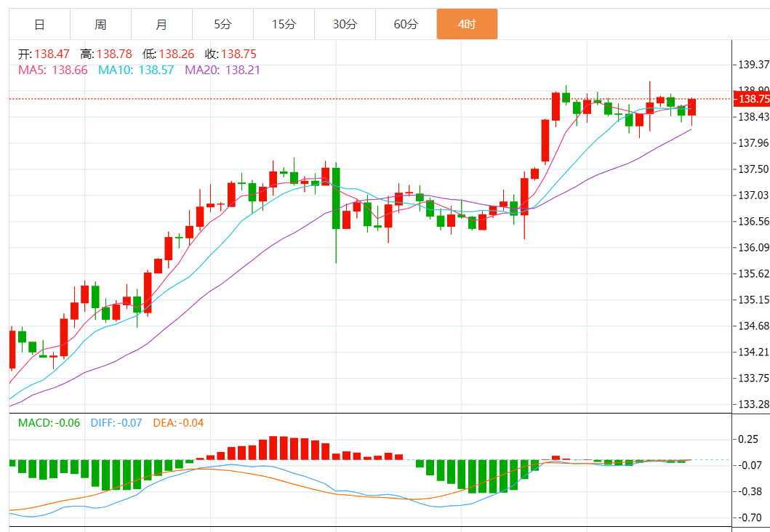The height and width of the screenshot is (532, 770).
Task: Click the MACD: -0.06 value label
Action: point(49,422)
